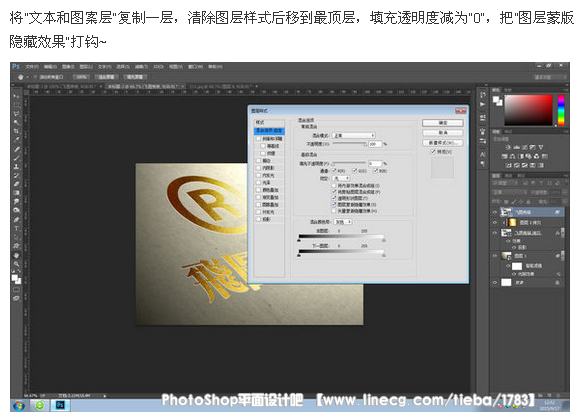Add a Brightness/Contrast adjustment from Adjustments panel

point(508,147)
